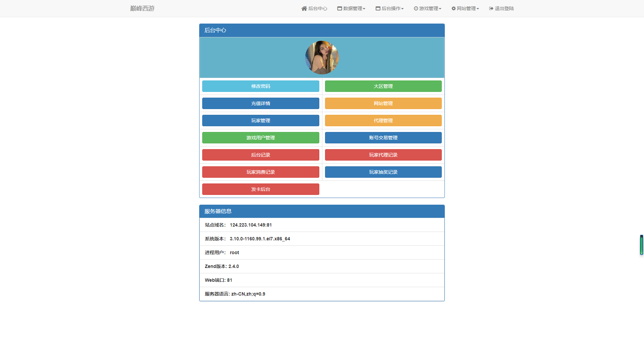The height and width of the screenshot is (339, 644).
Task: Open the 游戏管理 nav menu
Action: [427, 8]
